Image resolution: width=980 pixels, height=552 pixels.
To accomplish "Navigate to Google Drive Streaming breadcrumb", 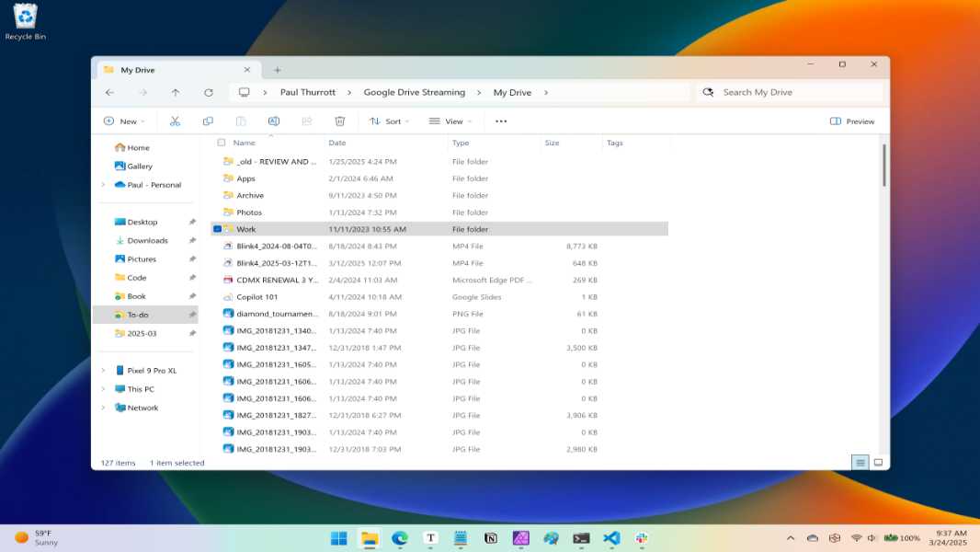I will coord(414,93).
